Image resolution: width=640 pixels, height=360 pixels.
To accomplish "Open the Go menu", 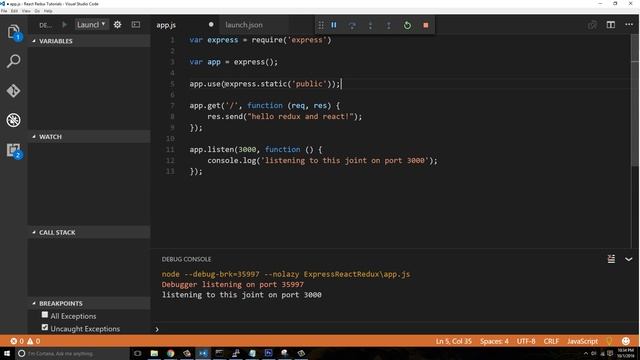I will point(37,11).
